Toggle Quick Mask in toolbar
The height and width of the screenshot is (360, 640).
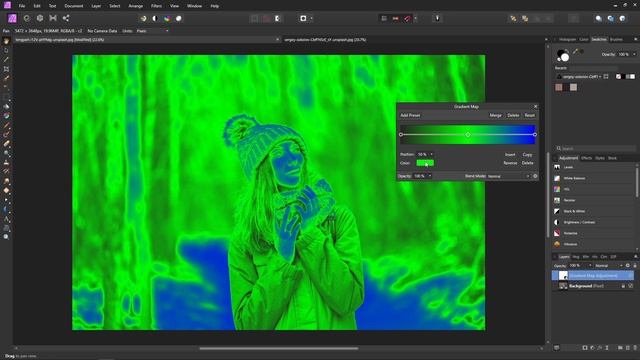click(303, 18)
